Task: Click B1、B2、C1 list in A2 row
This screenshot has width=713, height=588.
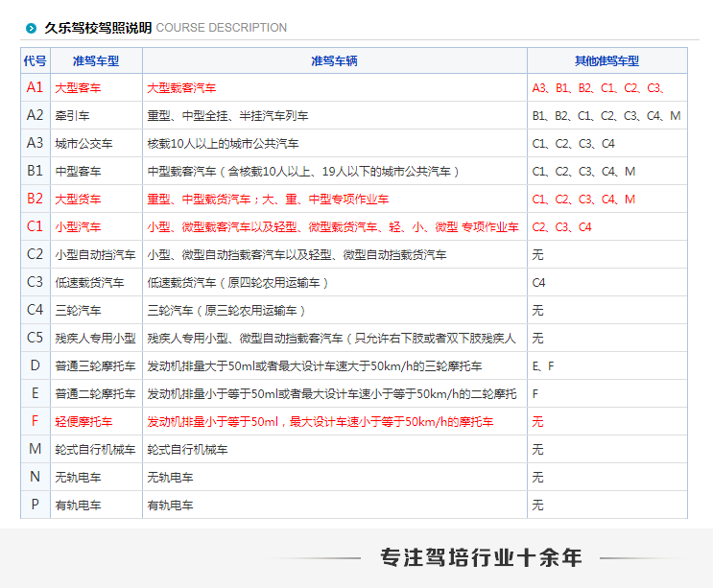Action: pos(607,116)
